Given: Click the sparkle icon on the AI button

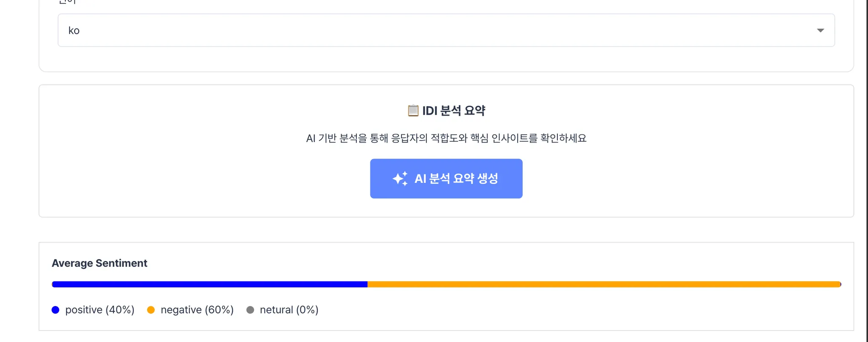Looking at the screenshot, I should tap(400, 179).
